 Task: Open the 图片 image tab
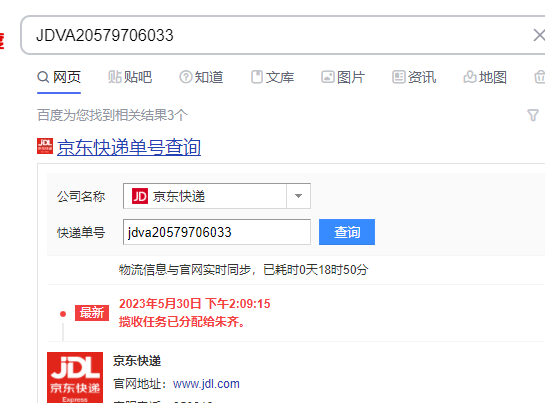[343, 77]
